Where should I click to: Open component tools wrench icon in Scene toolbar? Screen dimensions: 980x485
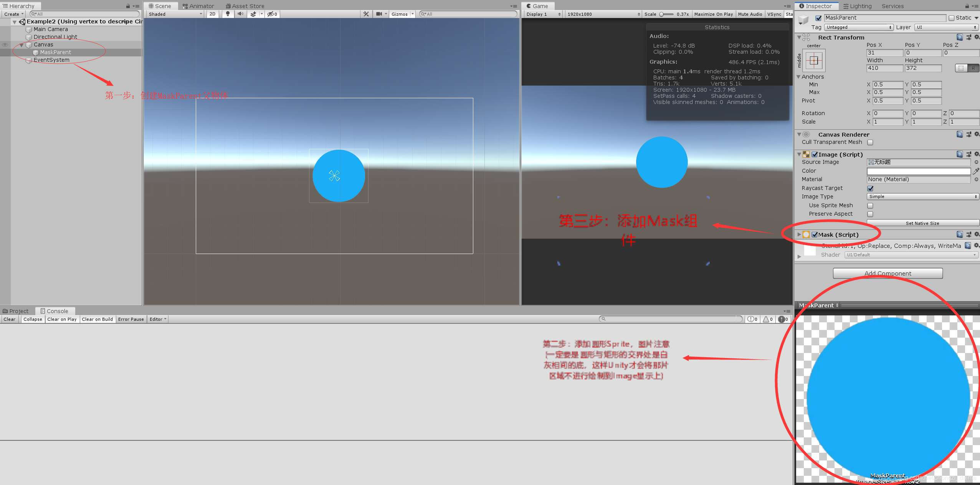(366, 14)
